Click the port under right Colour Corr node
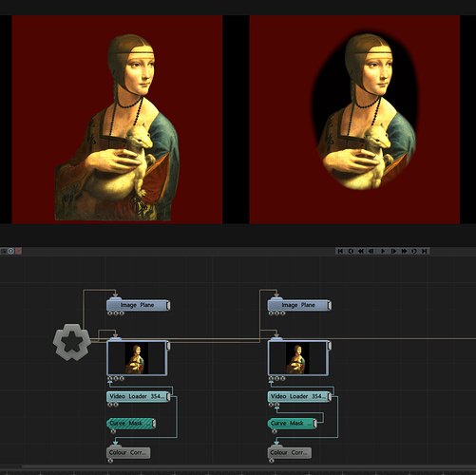Image resolution: width=476 pixels, height=475 pixels. point(272,461)
